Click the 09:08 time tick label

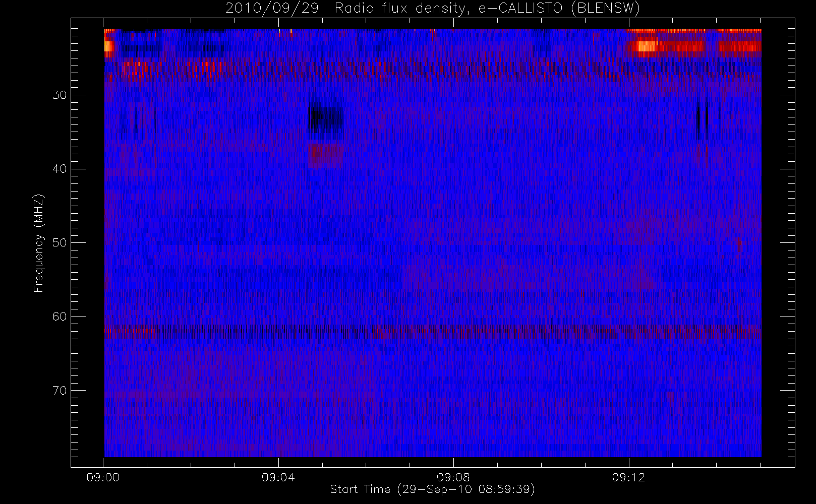(x=453, y=477)
